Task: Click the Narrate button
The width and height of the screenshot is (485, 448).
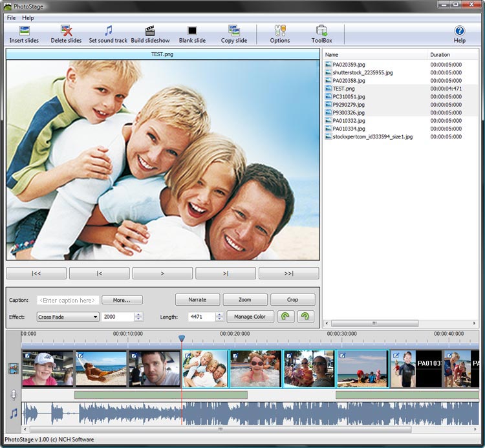Action: 197,300
